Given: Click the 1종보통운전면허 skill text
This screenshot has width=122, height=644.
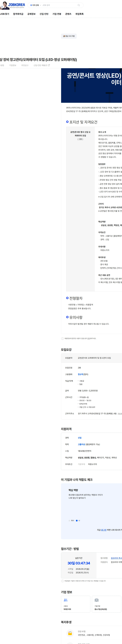Looking at the screenshot, I should pyautogui.click(x=85, y=451).
